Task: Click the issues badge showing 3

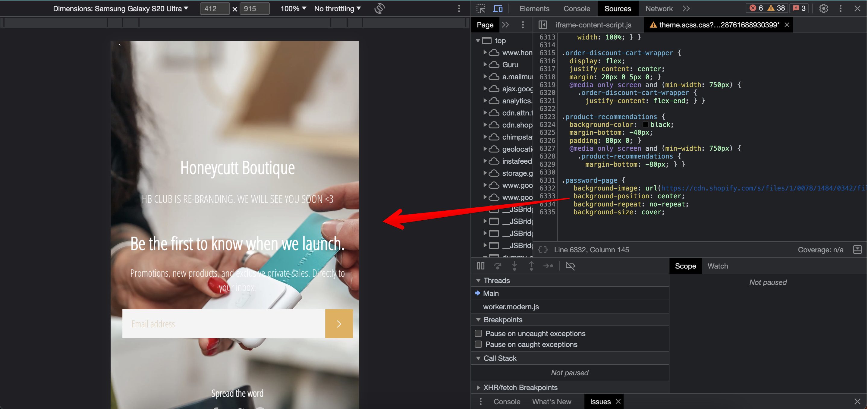Action: 799,8
